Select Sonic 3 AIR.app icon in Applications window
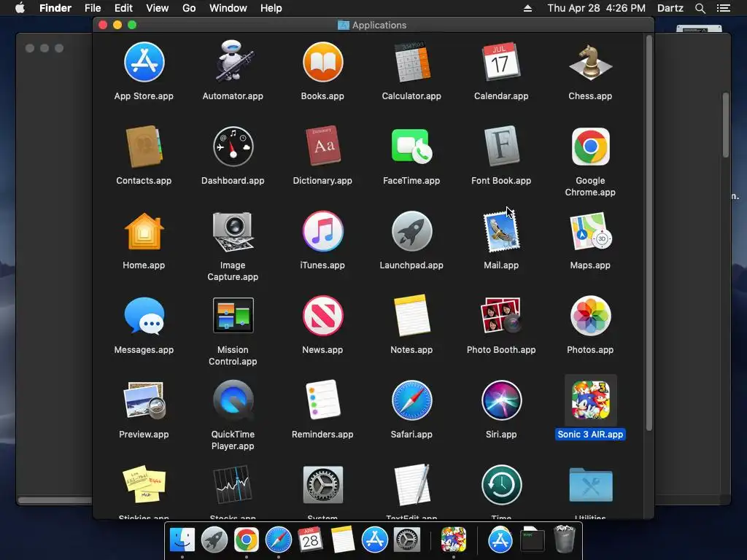 coord(590,400)
